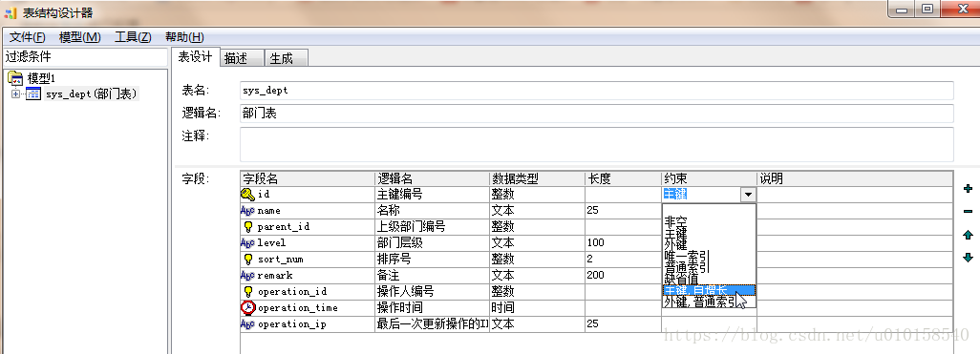
Task: Click the 模型1 folder icon
Action: [15, 78]
